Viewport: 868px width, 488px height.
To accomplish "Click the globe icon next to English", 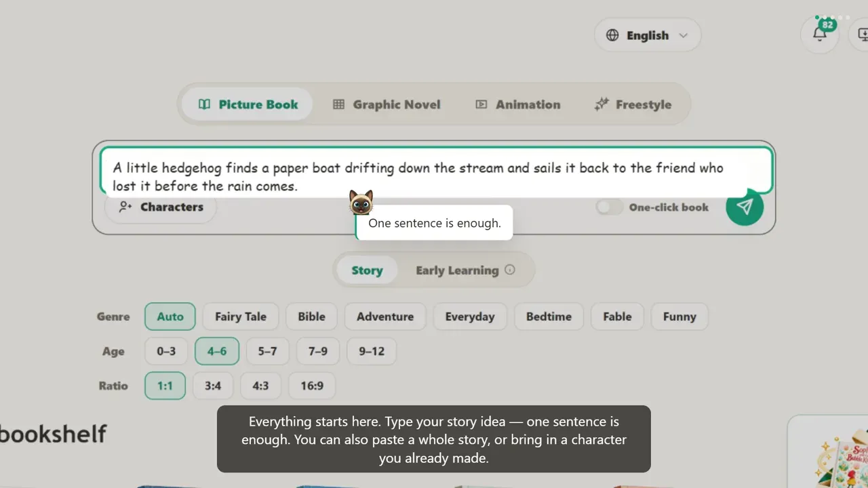I will coord(612,35).
